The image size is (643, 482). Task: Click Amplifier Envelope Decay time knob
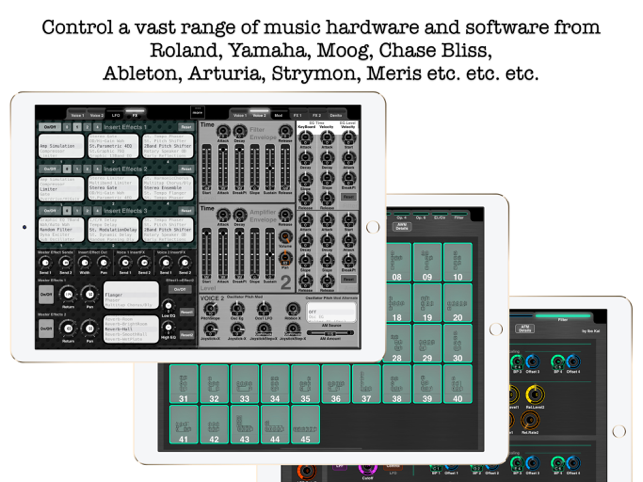point(239,215)
